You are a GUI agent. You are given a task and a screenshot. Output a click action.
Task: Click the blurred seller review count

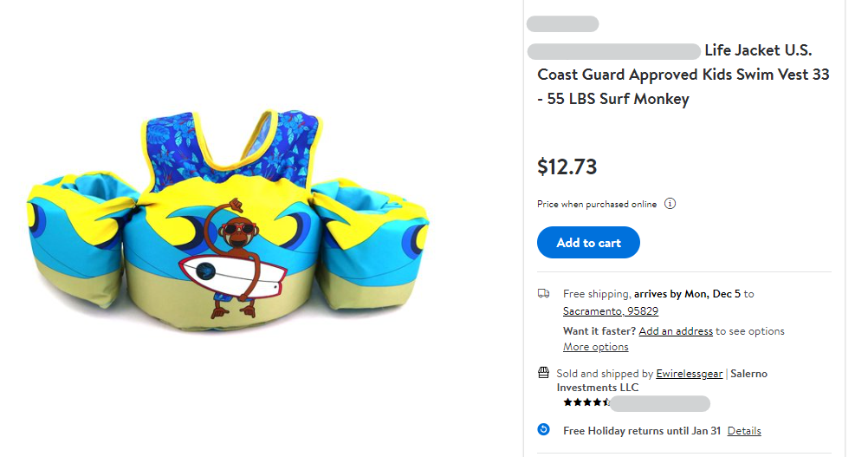(660, 403)
